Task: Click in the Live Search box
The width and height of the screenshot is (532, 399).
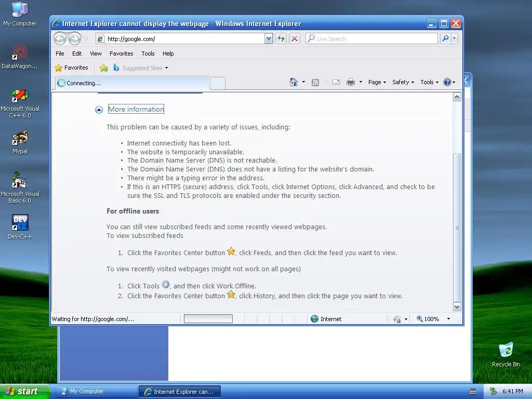Action: click(371, 38)
